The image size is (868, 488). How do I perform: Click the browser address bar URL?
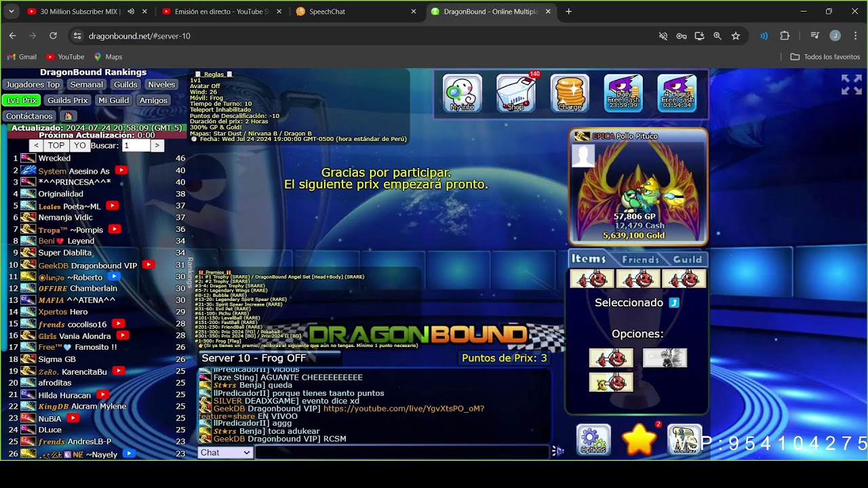[140, 36]
